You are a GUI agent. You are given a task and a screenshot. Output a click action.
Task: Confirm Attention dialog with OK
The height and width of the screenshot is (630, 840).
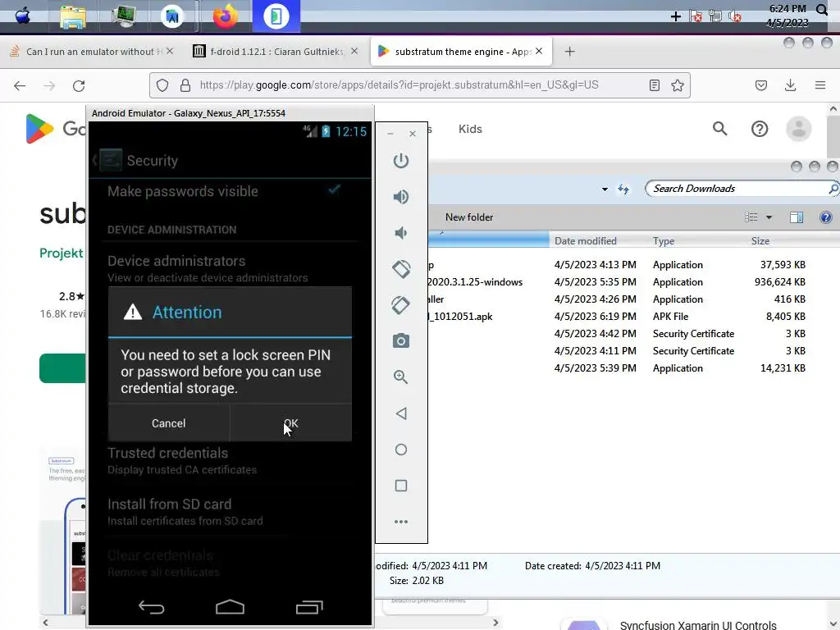(x=291, y=423)
